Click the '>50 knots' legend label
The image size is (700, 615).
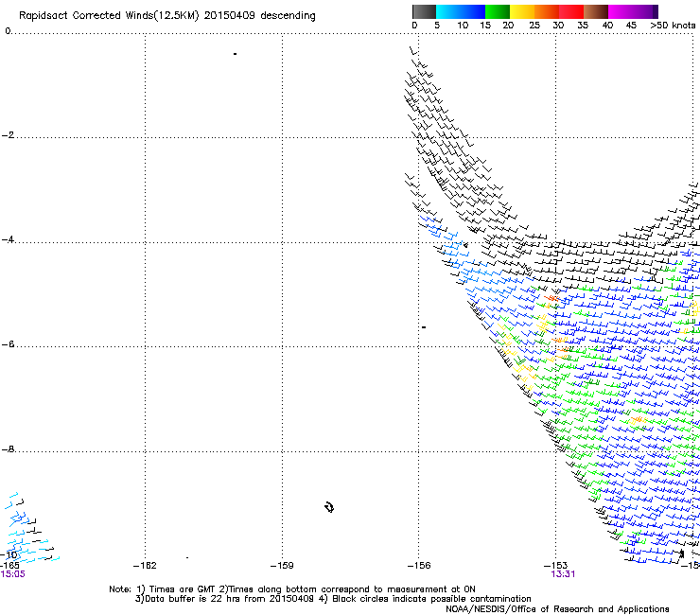[x=673, y=26]
